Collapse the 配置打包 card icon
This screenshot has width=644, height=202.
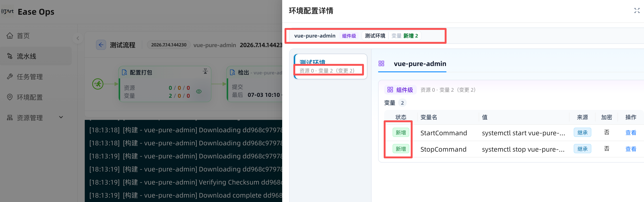[x=205, y=71]
